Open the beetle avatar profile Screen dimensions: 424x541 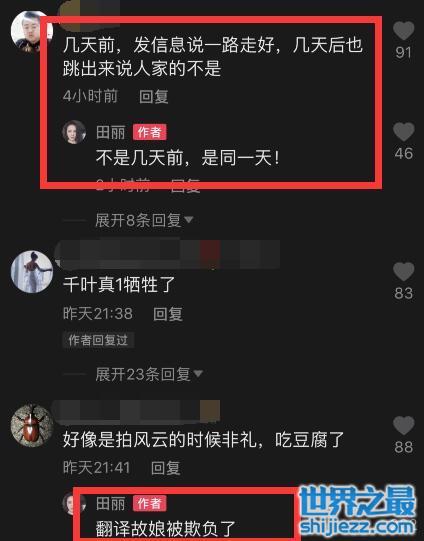pyautogui.click(x=32, y=426)
